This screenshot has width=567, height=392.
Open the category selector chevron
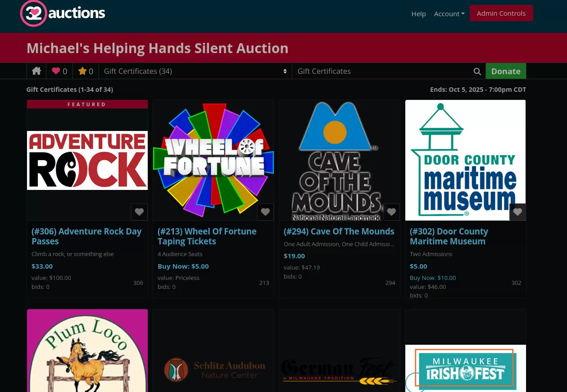tap(285, 71)
